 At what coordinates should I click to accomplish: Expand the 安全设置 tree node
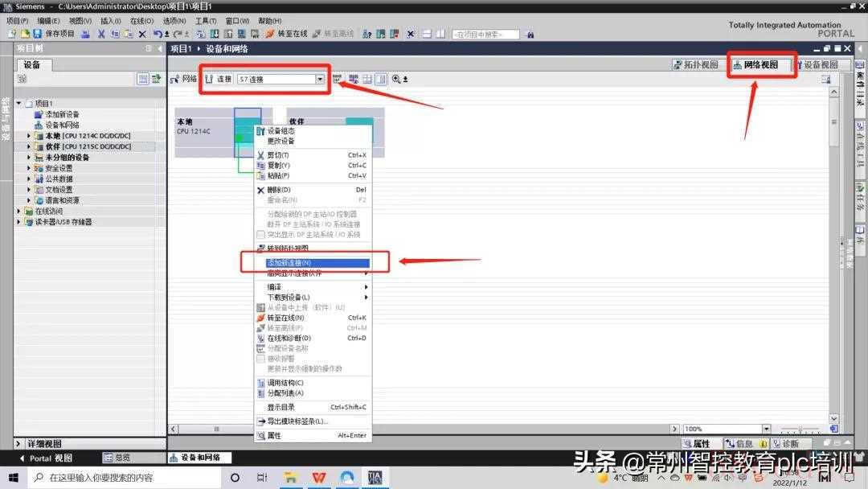[x=29, y=168]
